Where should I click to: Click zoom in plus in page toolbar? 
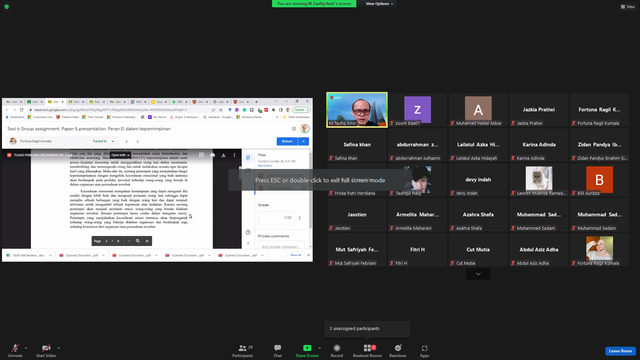coord(147,241)
